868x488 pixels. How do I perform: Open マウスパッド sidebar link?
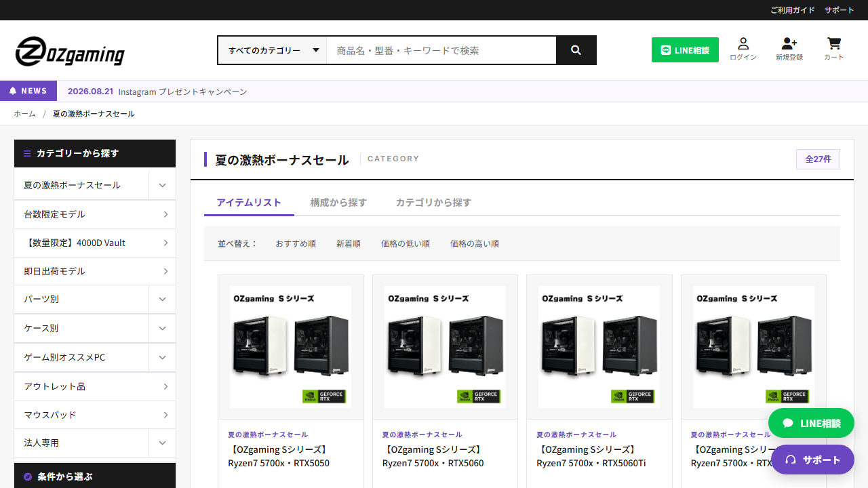click(x=95, y=414)
